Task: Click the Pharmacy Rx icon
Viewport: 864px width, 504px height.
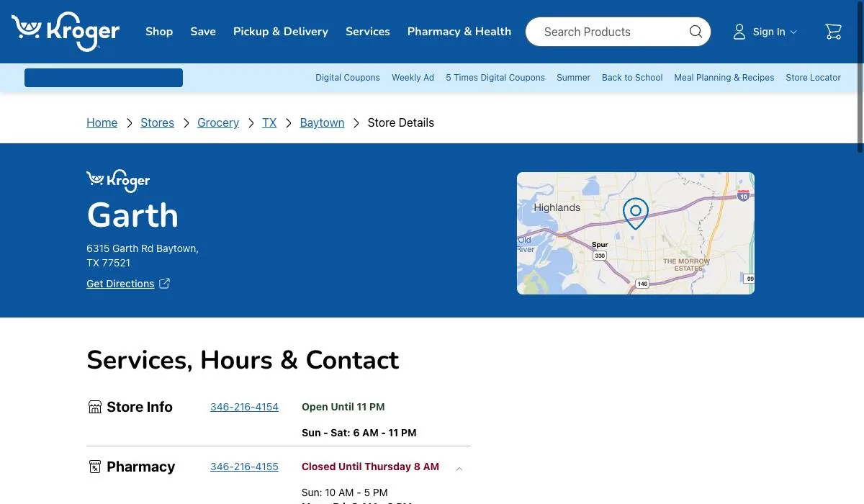Action: pyautogui.click(x=95, y=467)
